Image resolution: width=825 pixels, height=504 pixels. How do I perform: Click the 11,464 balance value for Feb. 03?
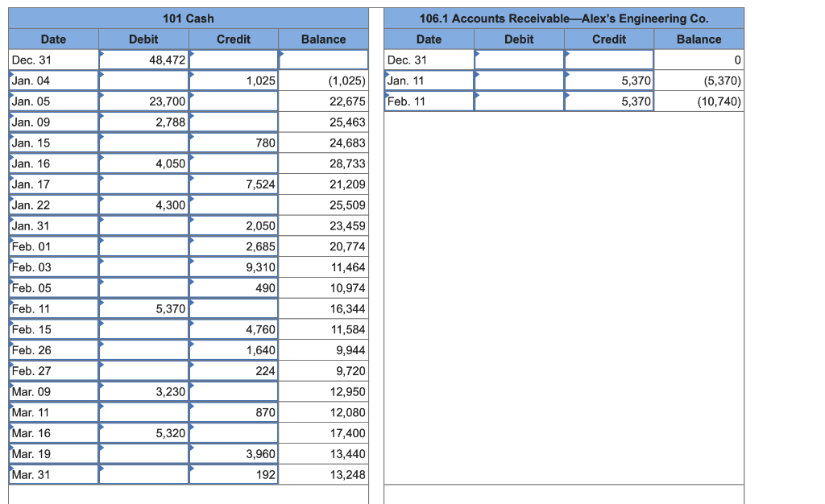pos(348,267)
